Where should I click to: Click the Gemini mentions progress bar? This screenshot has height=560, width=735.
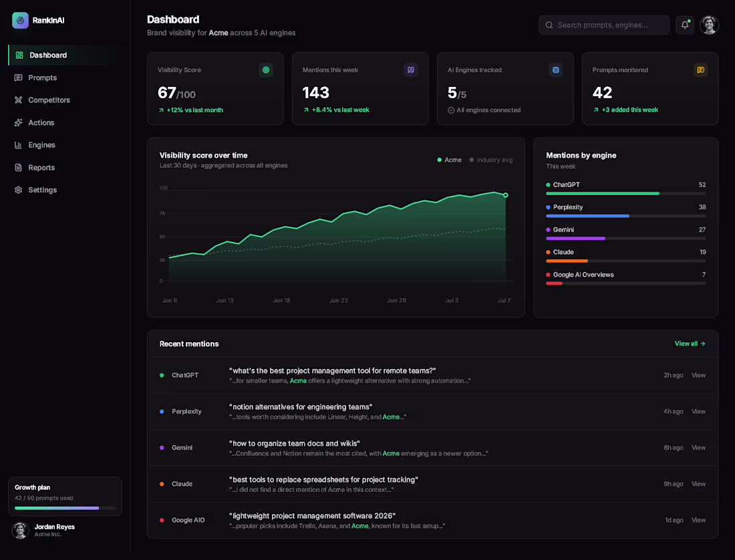click(x=626, y=238)
